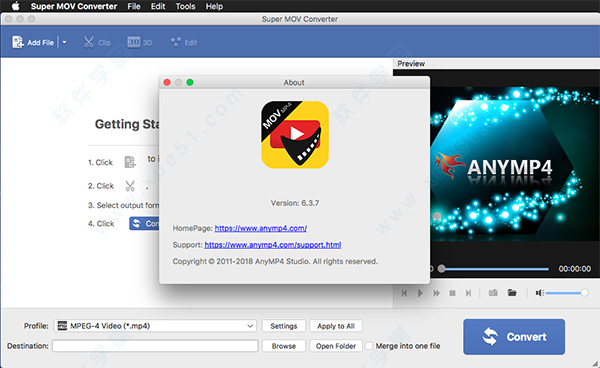Click the Convert sample button in step 4
The height and width of the screenshot is (368, 600).
tap(144, 223)
